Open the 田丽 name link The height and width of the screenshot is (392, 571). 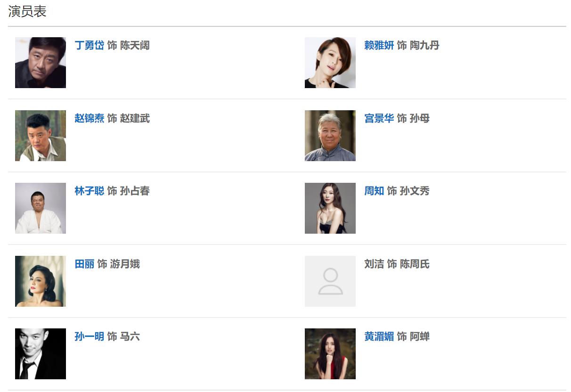pyautogui.click(x=84, y=264)
